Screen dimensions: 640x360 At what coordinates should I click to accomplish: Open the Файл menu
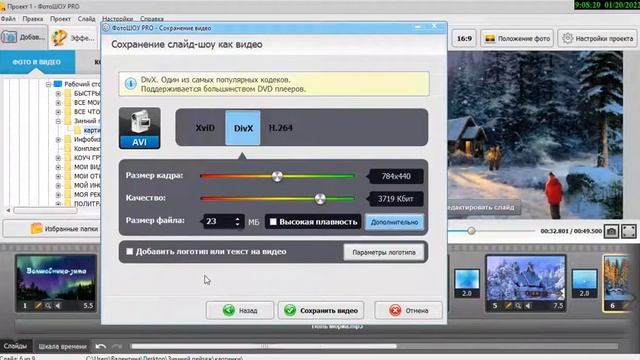8,19
